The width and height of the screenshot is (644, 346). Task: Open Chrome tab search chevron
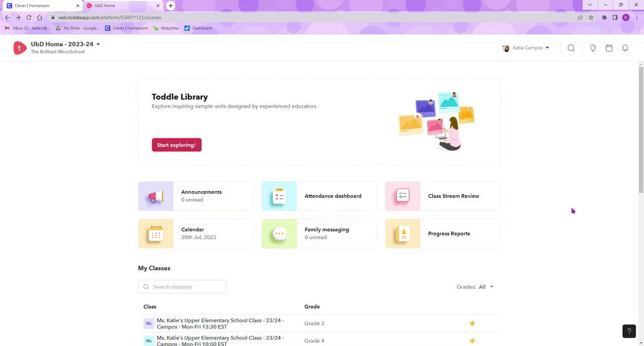(x=590, y=5)
